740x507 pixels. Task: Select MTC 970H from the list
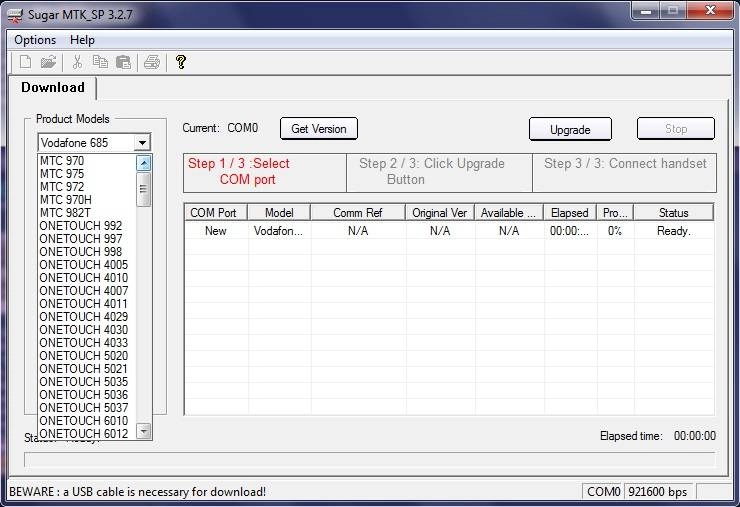pyautogui.click(x=87, y=200)
